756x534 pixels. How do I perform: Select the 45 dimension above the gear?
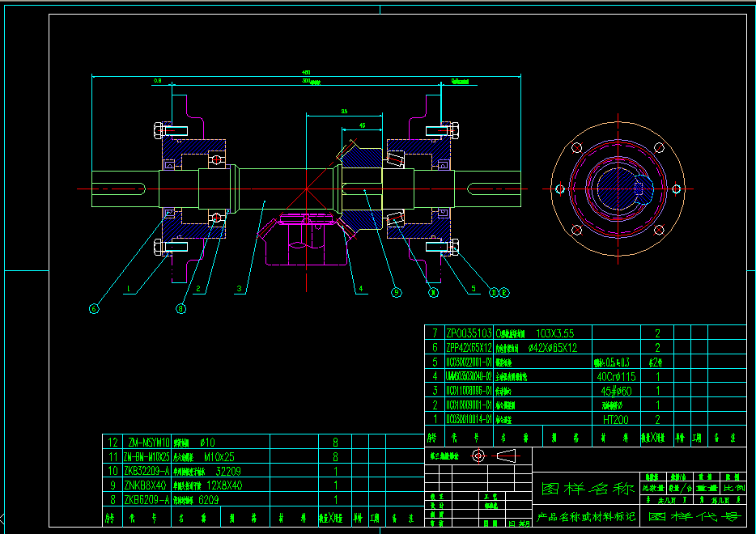(x=362, y=125)
